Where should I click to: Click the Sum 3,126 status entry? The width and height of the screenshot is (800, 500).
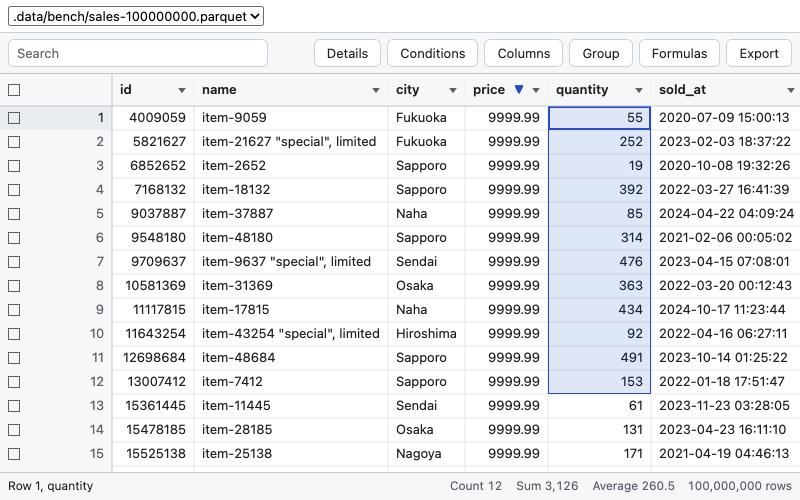tap(547, 486)
